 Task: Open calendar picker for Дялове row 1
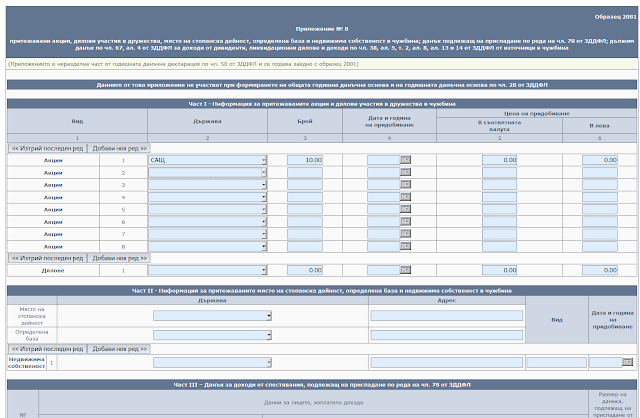point(405,270)
